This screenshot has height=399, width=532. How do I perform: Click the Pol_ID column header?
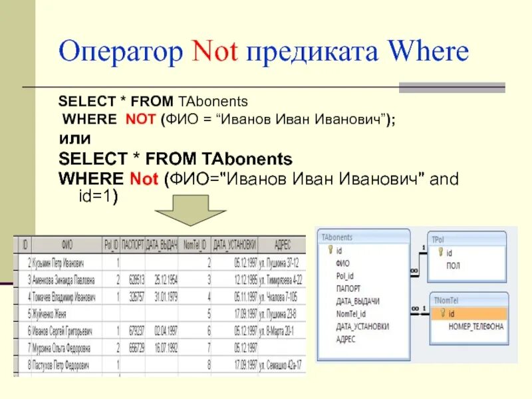pos(111,245)
